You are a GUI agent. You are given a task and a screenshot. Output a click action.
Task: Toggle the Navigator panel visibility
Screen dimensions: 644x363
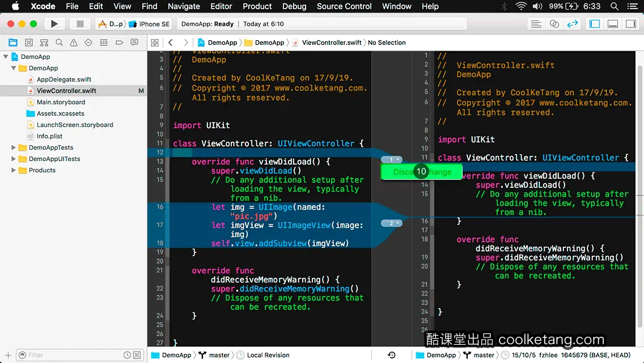594,24
